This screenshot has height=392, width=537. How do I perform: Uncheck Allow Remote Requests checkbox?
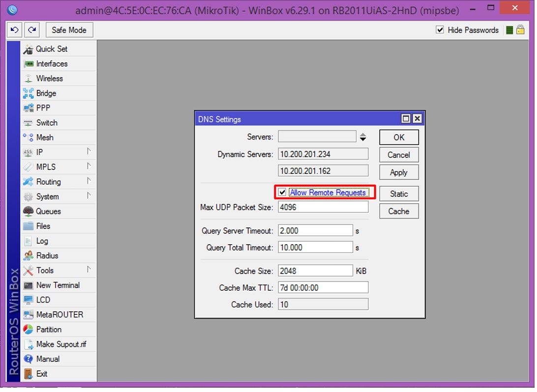pos(282,193)
